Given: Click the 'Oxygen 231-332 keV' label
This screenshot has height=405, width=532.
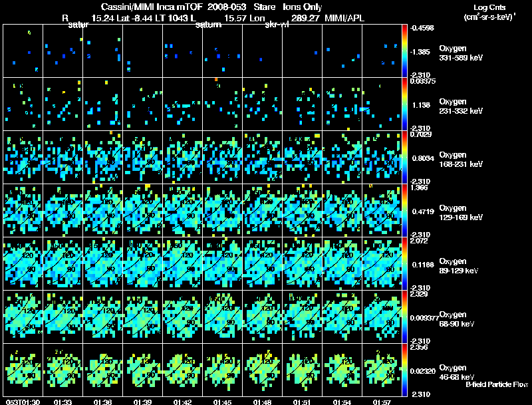Looking at the screenshot, I should coord(461,106).
